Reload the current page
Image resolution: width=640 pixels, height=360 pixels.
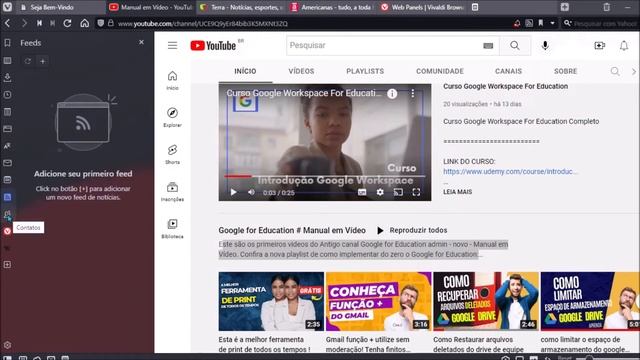(67, 23)
